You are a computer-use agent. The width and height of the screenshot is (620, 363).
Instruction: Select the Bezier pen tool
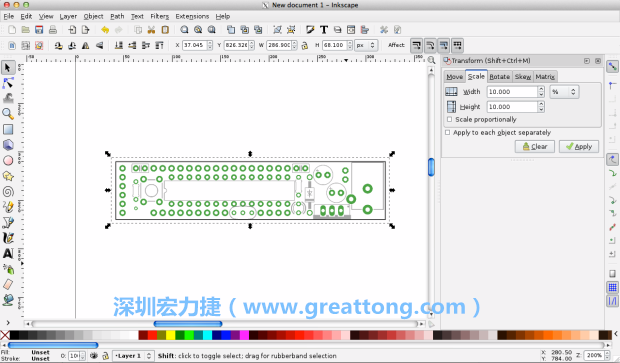(8, 223)
